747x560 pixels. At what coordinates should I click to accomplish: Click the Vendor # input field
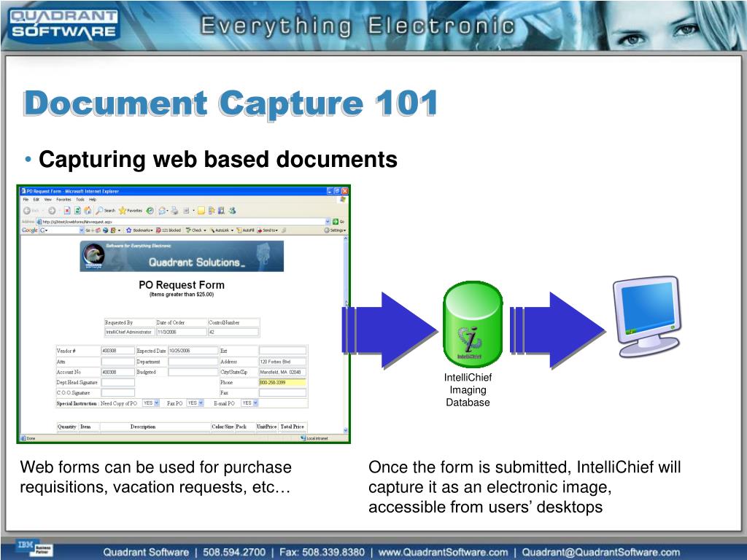(x=117, y=351)
